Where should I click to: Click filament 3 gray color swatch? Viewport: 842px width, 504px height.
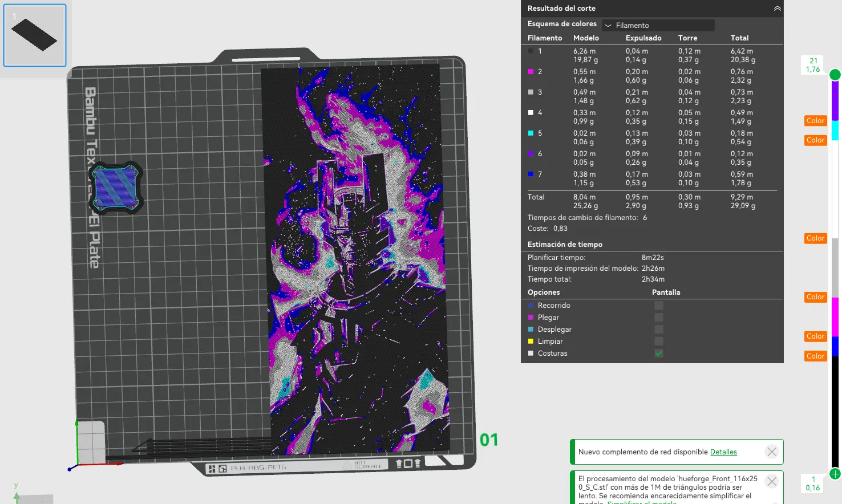pos(531,92)
